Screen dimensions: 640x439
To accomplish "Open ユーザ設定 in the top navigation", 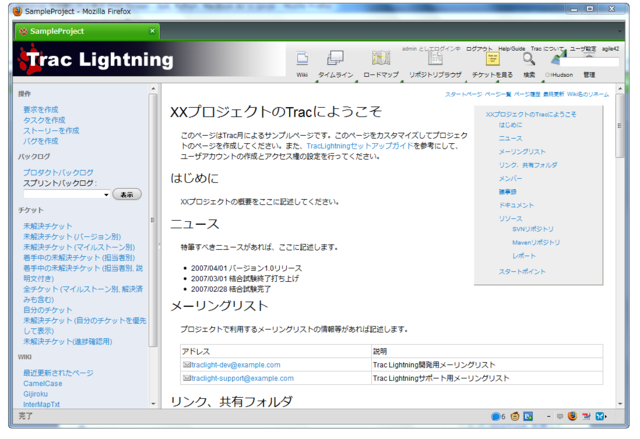I will (583, 49).
